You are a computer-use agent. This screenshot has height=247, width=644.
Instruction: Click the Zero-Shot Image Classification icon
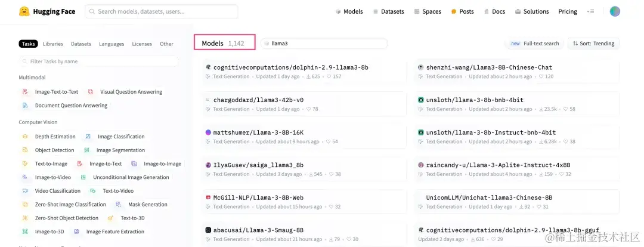25,204
